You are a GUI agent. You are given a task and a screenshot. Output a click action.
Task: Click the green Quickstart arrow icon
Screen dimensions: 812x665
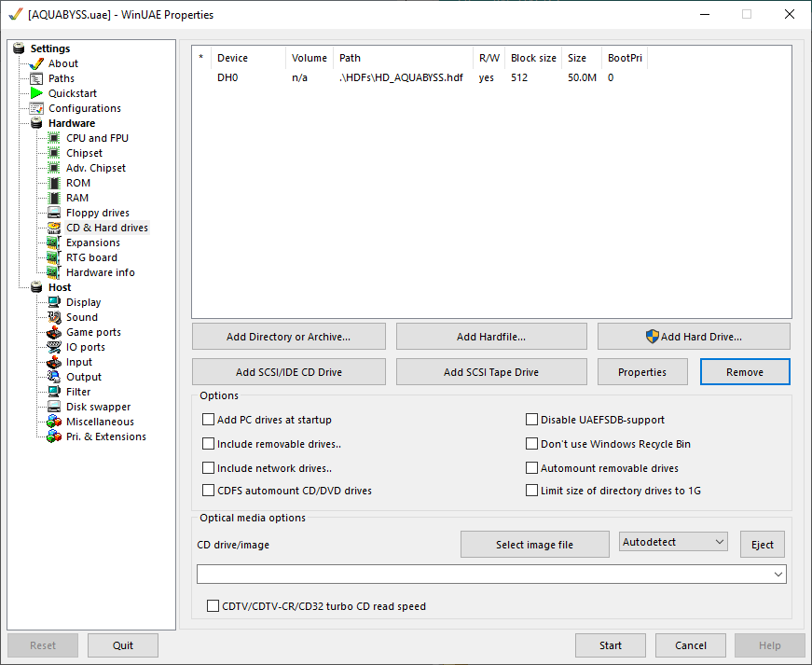pyautogui.click(x=36, y=93)
